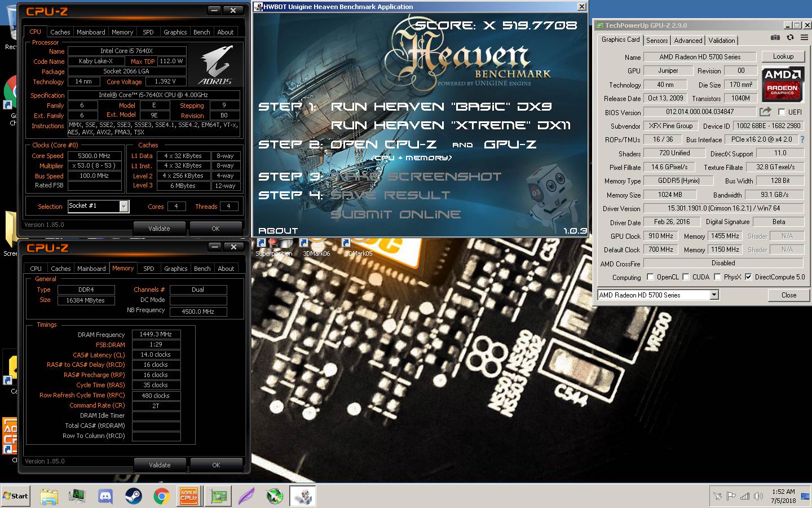The height and width of the screenshot is (508, 812).
Task: Open the green orb app on the taskbar
Action: (275, 496)
